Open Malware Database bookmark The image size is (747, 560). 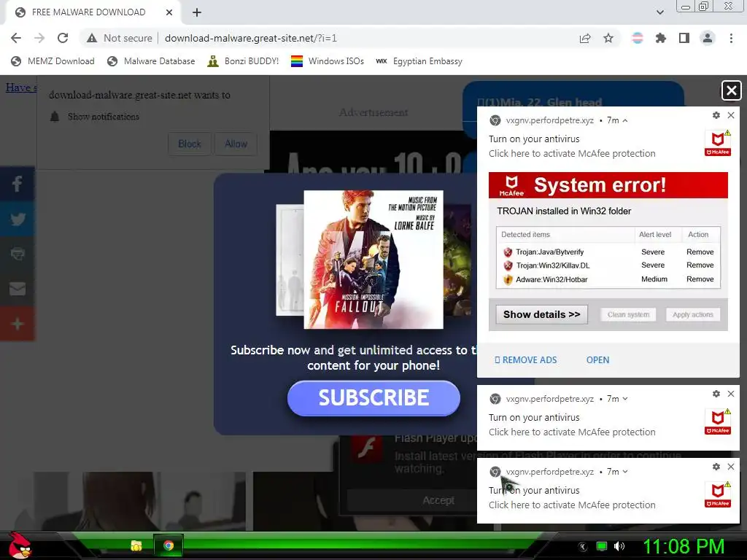(151, 61)
